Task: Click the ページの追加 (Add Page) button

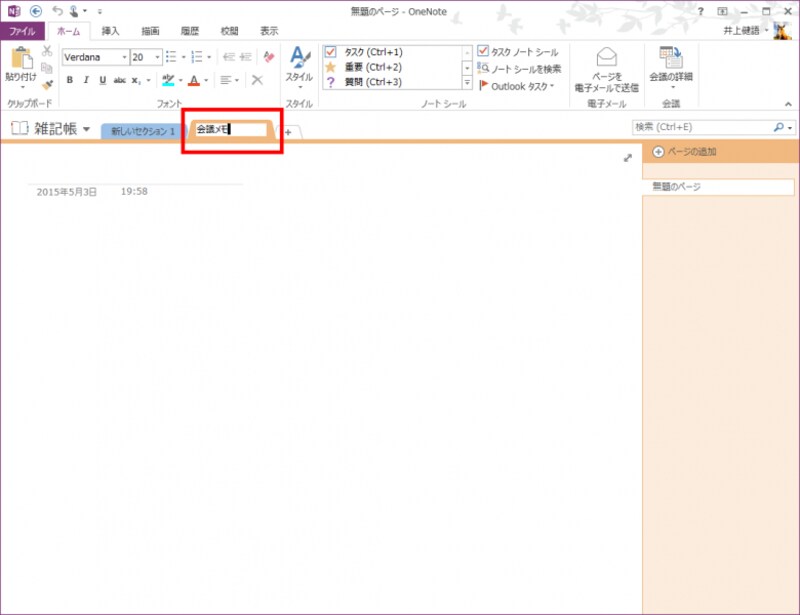Action: tap(685, 152)
